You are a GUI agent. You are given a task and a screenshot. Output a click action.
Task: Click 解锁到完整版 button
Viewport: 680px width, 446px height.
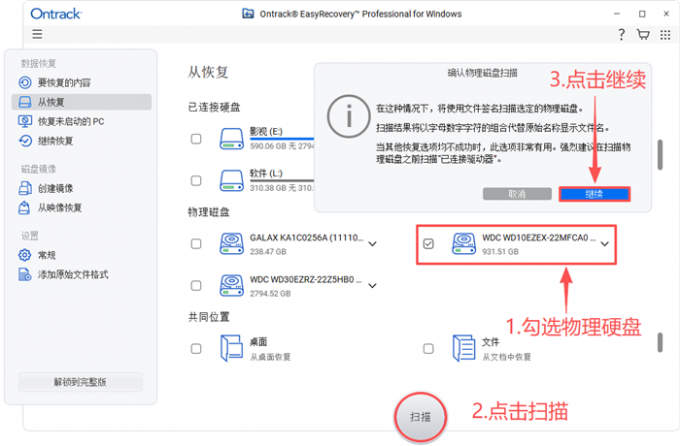tap(80, 382)
